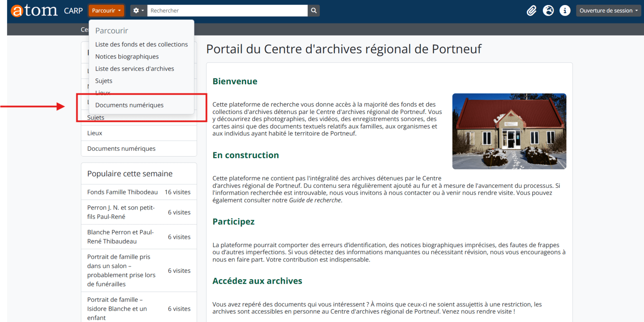Click the info quick links icon
Viewport: 644px width, 322px height.
(565, 11)
